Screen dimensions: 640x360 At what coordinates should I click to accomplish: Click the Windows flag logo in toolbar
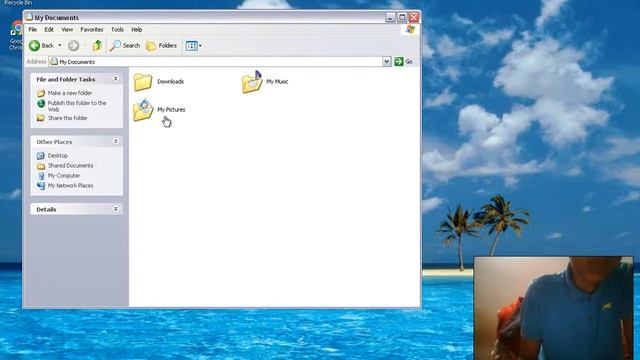tap(410, 30)
